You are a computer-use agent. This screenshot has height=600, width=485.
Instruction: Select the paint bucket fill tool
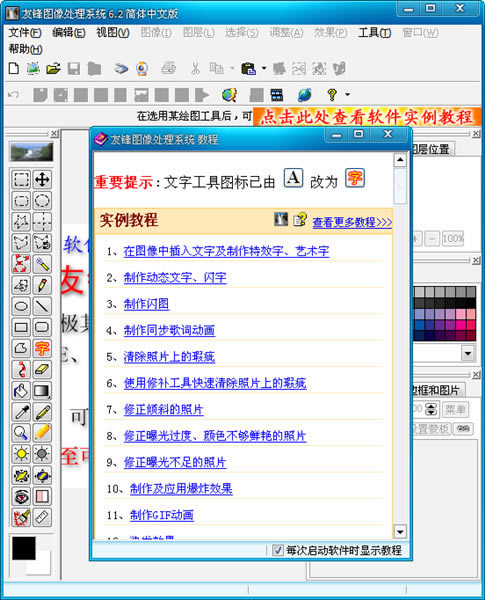coord(21,391)
